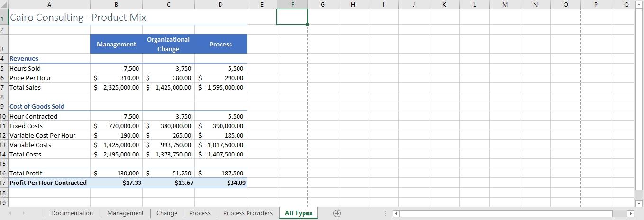Select the blue 'Process' header cell
The height and width of the screenshot is (220, 644).
pos(221,44)
